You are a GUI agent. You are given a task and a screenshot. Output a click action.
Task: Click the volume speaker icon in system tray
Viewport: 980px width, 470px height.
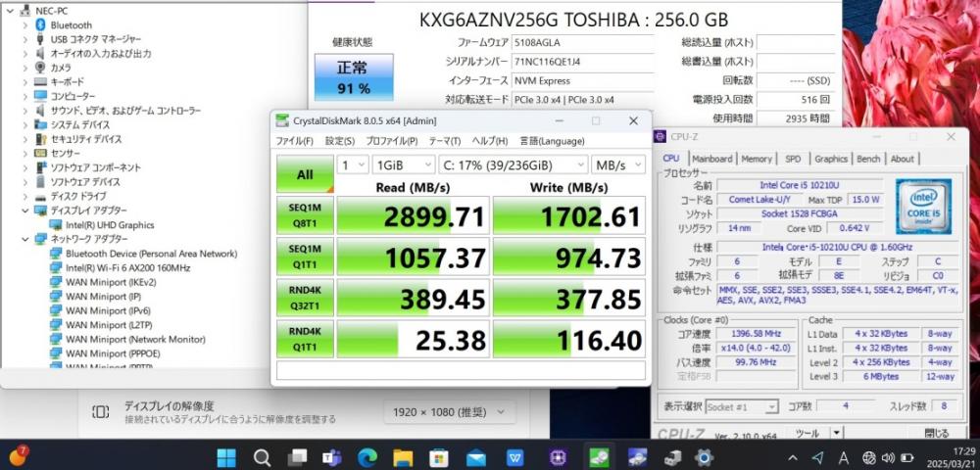point(886,457)
